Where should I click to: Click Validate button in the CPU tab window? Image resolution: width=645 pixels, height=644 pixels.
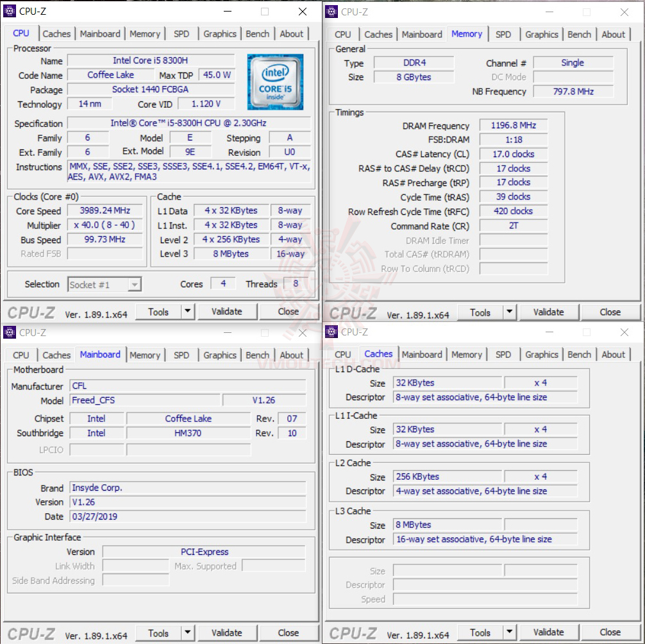tap(227, 312)
